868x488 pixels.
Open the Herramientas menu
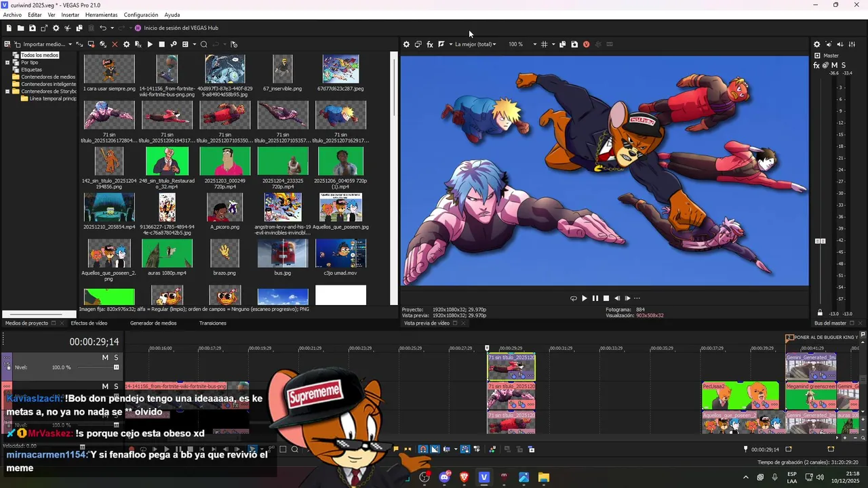(x=101, y=15)
